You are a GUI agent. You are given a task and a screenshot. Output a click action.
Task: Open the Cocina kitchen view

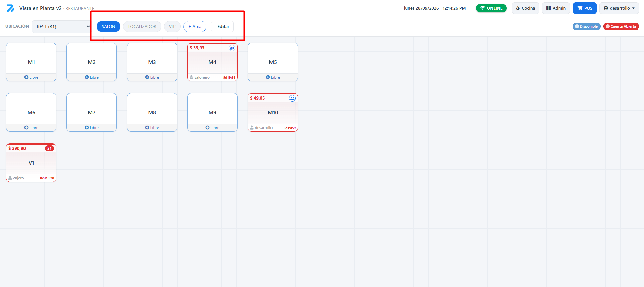[526, 8]
